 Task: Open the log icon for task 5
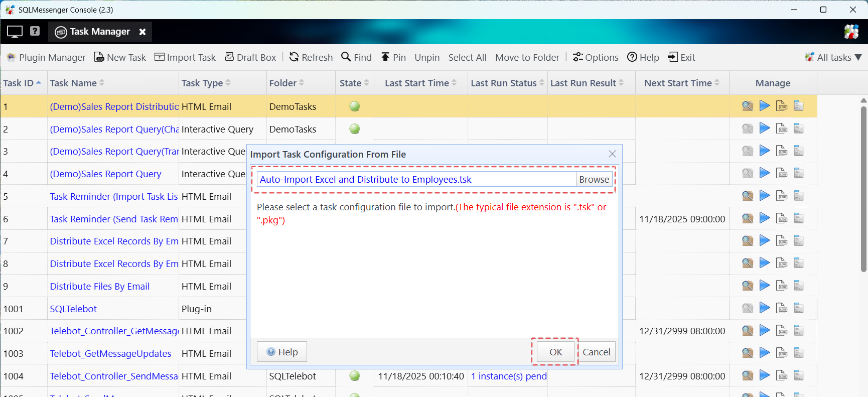[x=782, y=196]
